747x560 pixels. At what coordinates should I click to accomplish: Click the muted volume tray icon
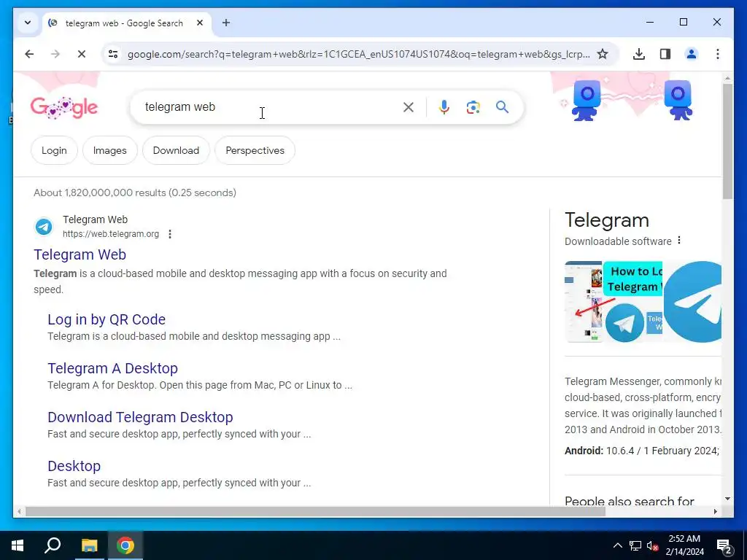click(x=653, y=545)
